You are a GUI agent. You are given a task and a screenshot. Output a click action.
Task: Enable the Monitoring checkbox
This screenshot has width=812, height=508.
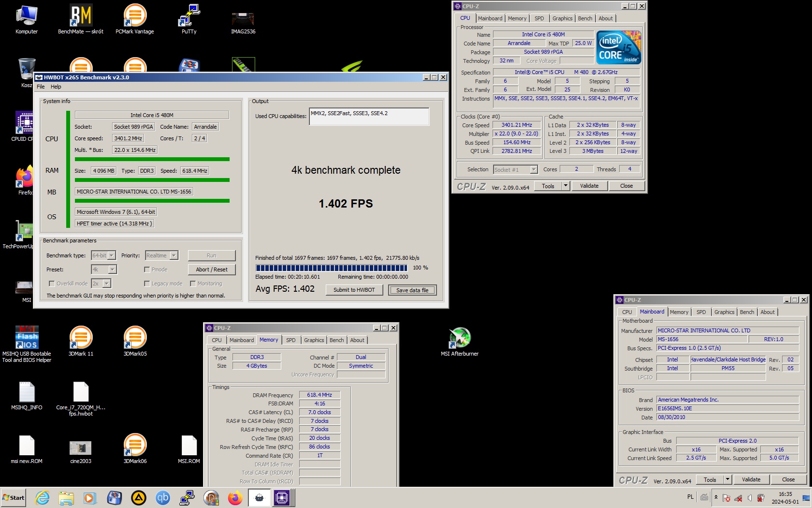pyautogui.click(x=193, y=284)
